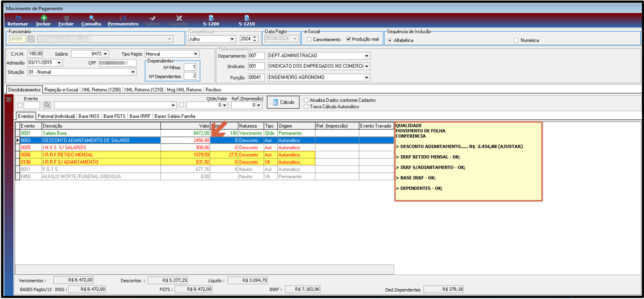Switch to the Msg XML Retorno tab
The image size is (644, 299).
[184, 89]
